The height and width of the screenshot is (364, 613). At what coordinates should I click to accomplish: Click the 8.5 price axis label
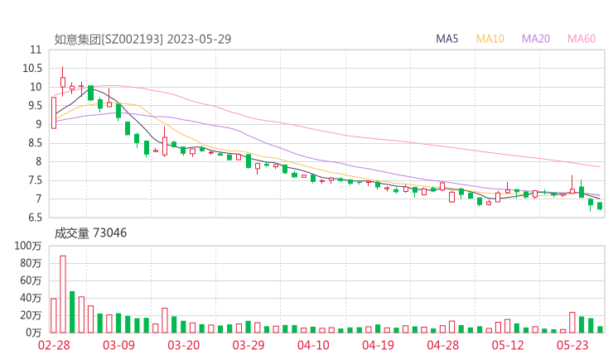(x=35, y=143)
